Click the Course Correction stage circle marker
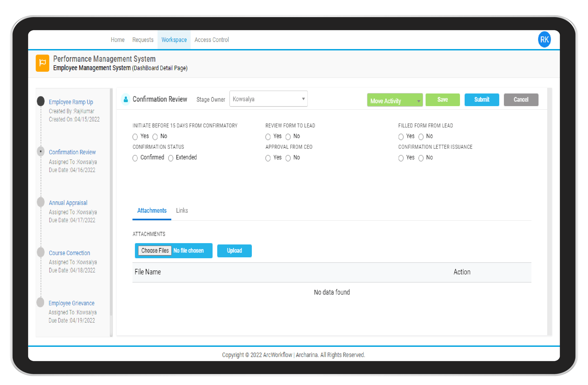This screenshot has width=588, height=385. (x=41, y=252)
